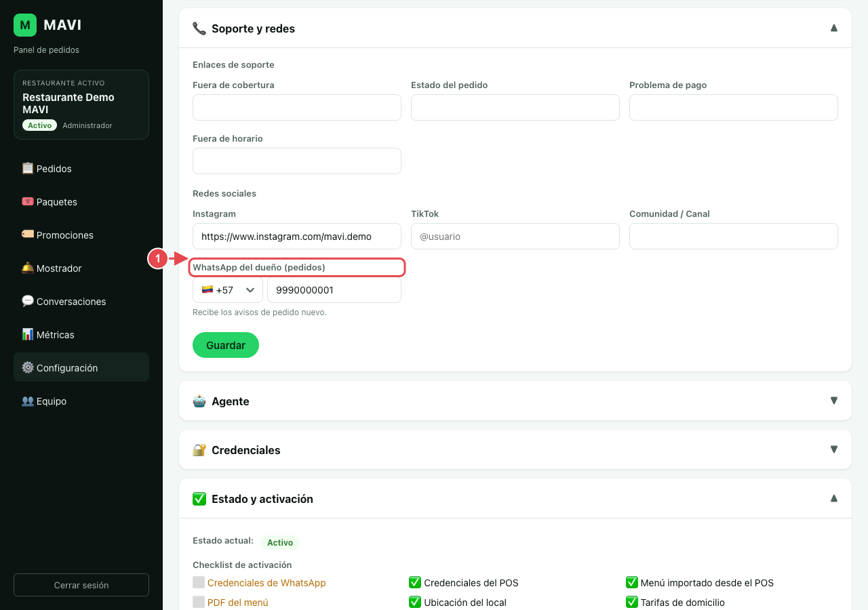Click the Promociones tag icon
The height and width of the screenshot is (610, 868).
pyautogui.click(x=28, y=235)
